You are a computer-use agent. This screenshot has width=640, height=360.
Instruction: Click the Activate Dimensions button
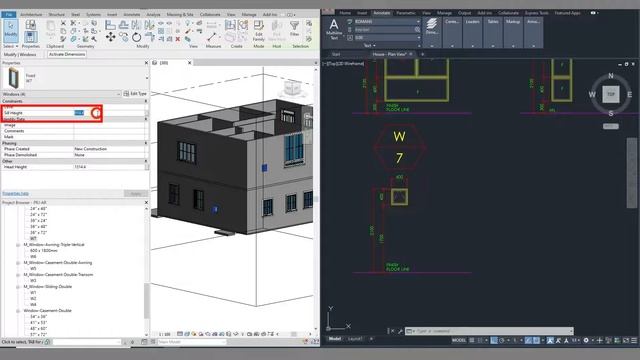coord(67,54)
